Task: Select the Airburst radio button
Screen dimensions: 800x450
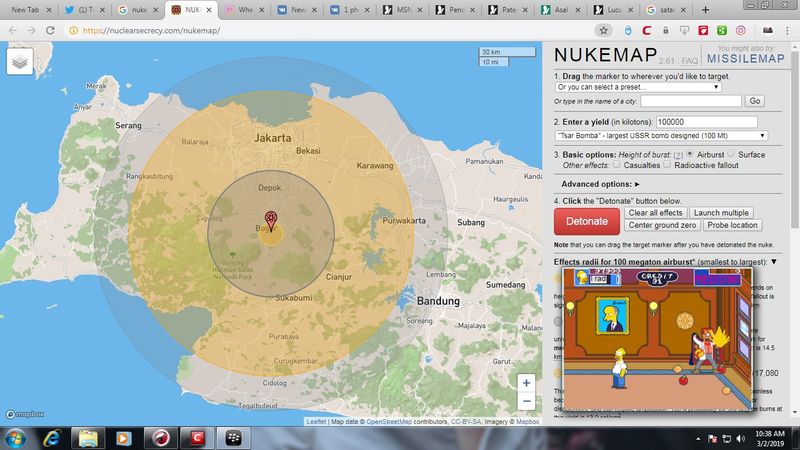Action: 690,154
